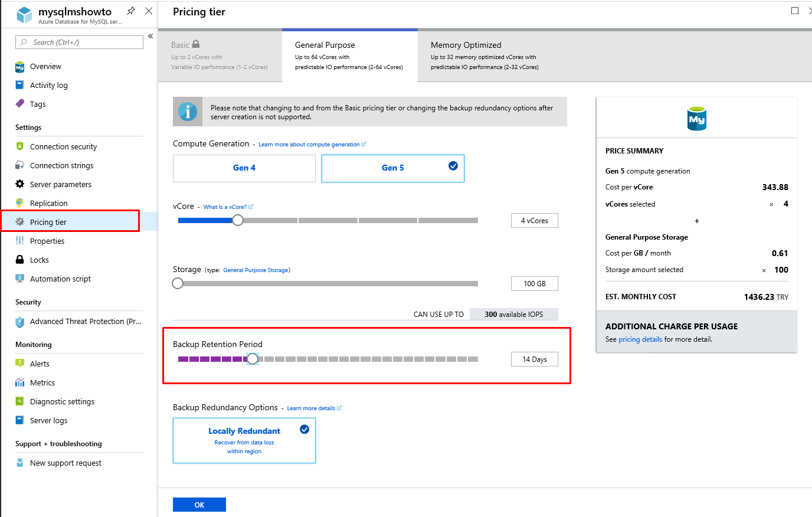Switch to the Basic pricing tab
The height and width of the screenshot is (517, 812).
[220, 55]
